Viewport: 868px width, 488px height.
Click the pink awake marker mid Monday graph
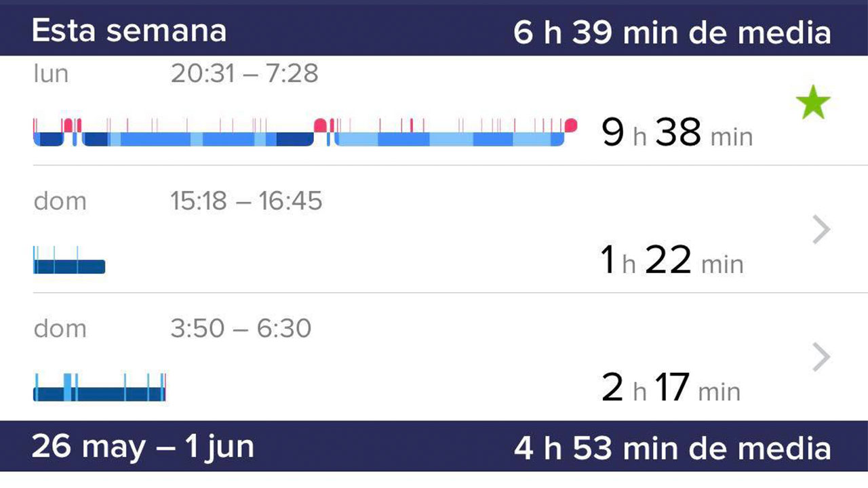coord(320,125)
